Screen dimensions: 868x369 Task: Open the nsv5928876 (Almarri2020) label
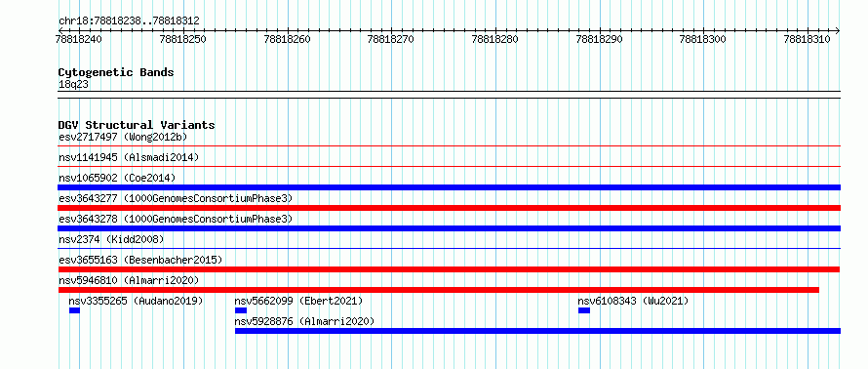[x=304, y=321]
